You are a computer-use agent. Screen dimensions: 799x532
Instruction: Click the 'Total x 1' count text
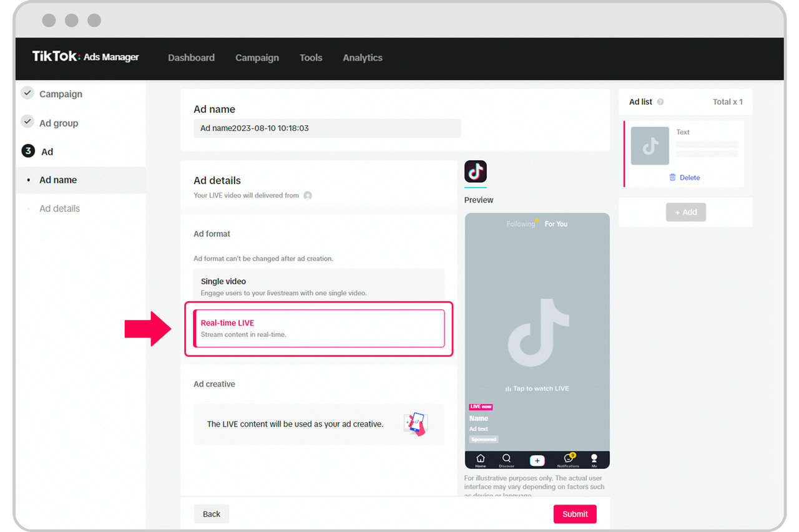coord(728,102)
